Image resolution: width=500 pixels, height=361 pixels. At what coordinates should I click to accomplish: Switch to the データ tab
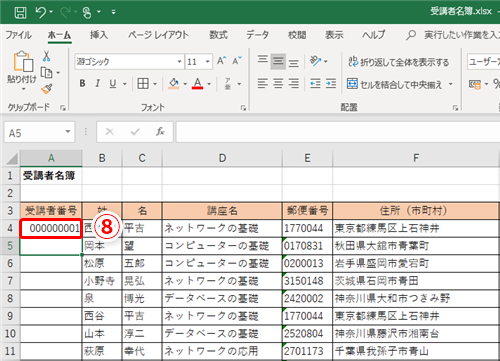[x=257, y=35]
